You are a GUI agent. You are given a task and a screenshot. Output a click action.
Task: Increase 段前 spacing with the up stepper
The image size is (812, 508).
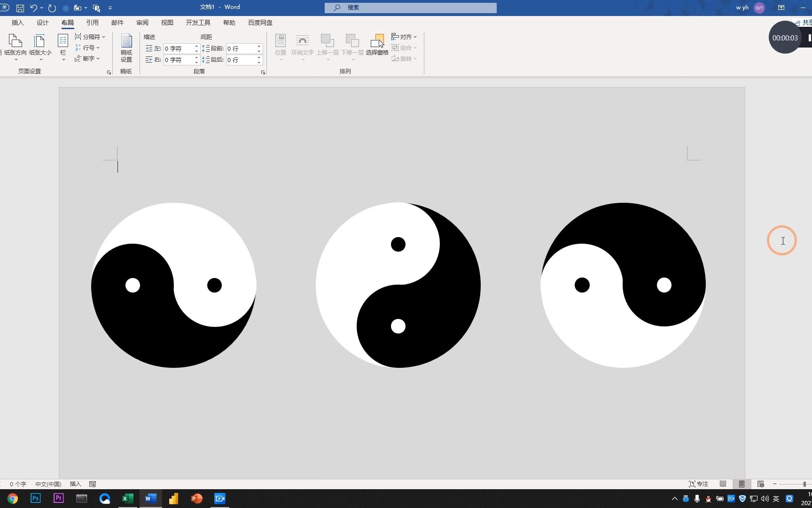coord(259,47)
